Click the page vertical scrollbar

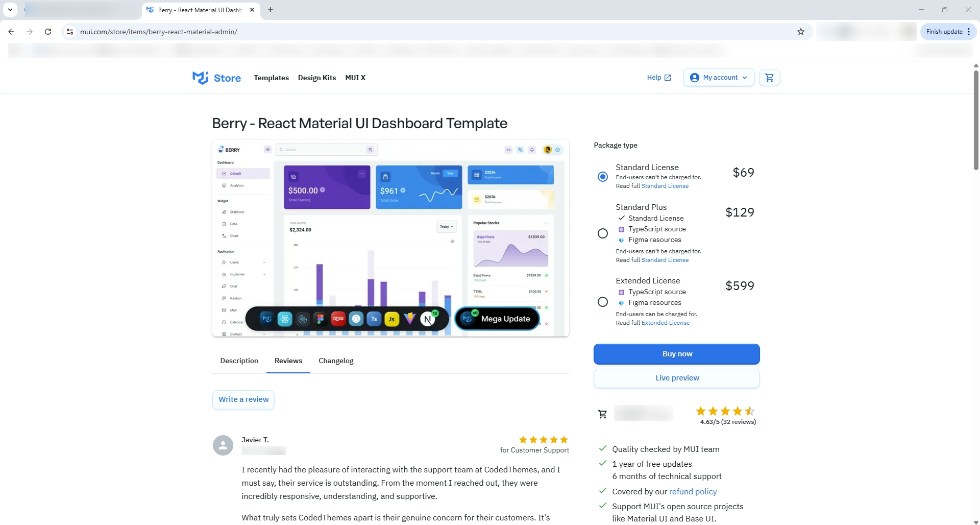[x=976, y=120]
